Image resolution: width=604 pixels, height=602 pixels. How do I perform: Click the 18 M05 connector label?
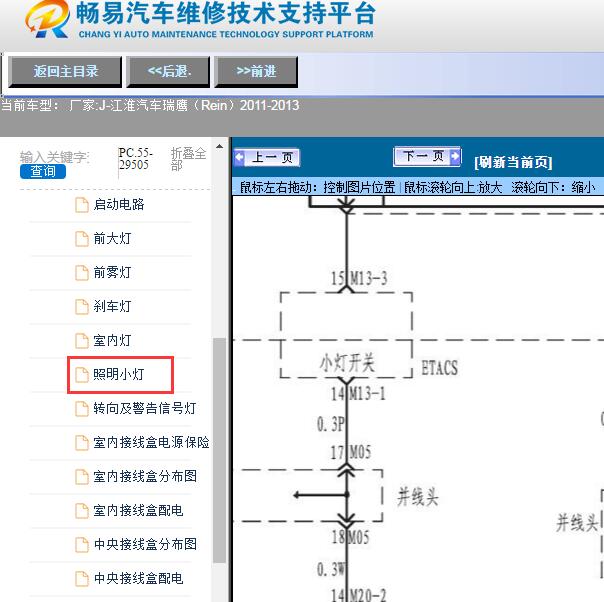[351, 537]
